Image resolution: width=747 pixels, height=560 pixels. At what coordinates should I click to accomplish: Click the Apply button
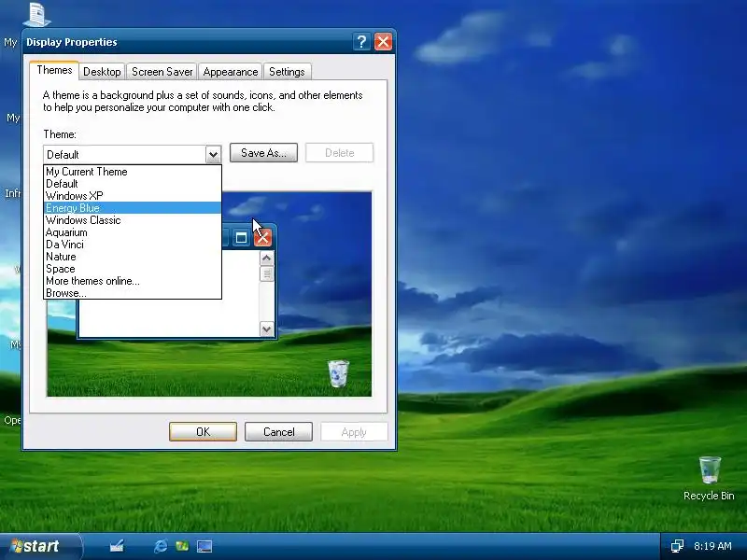point(354,432)
